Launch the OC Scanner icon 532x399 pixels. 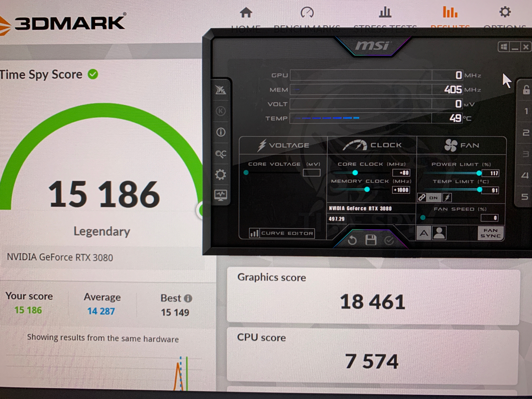click(x=220, y=153)
